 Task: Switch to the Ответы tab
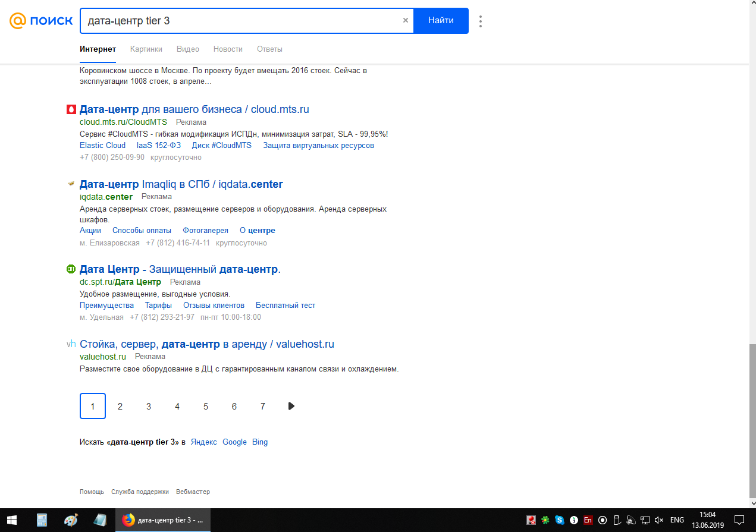[269, 49]
